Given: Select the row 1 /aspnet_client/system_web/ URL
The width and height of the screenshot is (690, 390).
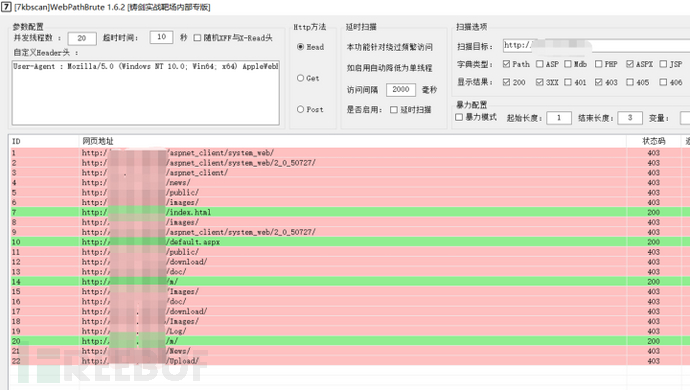Looking at the screenshot, I should [x=178, y=153].
